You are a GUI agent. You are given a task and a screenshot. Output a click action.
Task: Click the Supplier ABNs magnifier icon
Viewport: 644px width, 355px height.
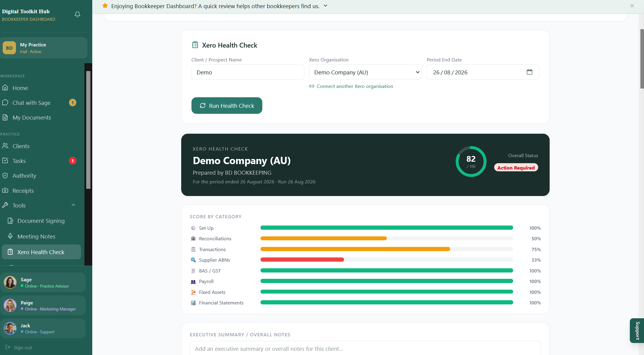point(193,260)
